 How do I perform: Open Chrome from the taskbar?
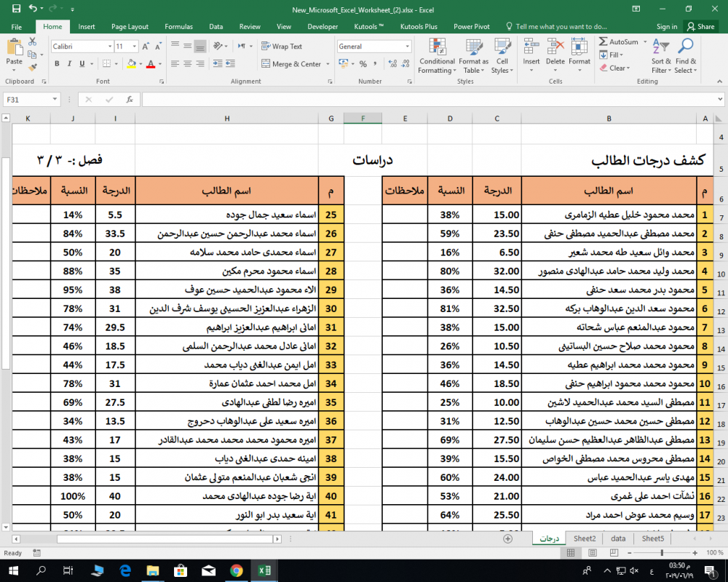(237, 570)
